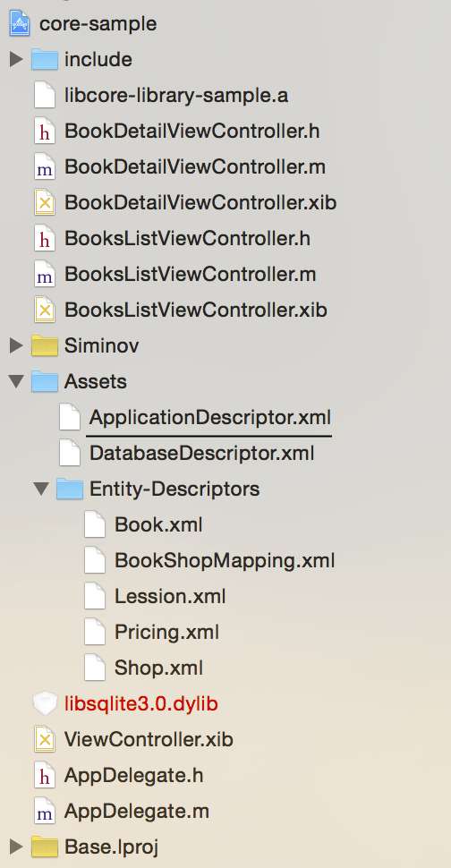Open DatabaseDescriptor.xml by its name
The image size is (451, 868).
tap(202, 454)
